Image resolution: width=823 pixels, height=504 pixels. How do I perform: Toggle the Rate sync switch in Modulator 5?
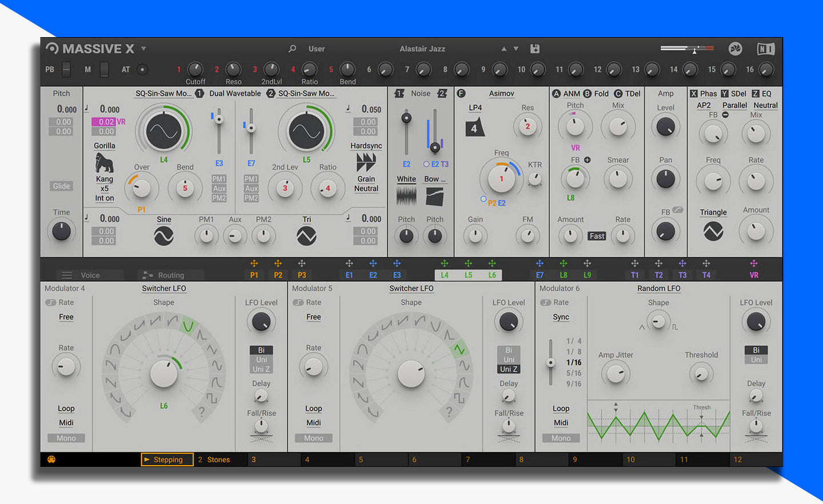pyautogui.click(x=298, y=302)
